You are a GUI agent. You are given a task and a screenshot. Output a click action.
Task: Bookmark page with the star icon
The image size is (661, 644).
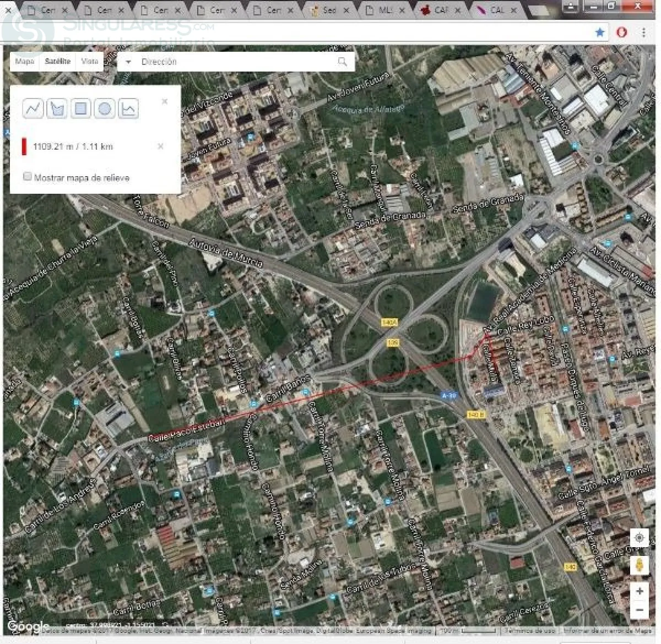600,32
